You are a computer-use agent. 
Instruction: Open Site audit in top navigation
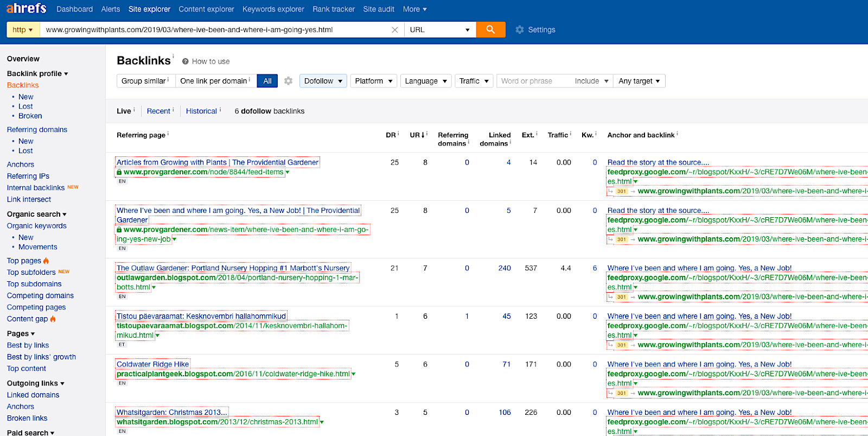coord(379,9)
